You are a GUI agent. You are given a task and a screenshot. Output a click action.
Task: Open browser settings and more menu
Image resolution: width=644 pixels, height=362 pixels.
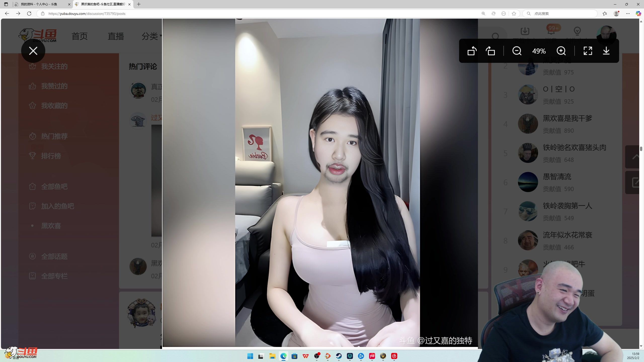tap(628, 14)
